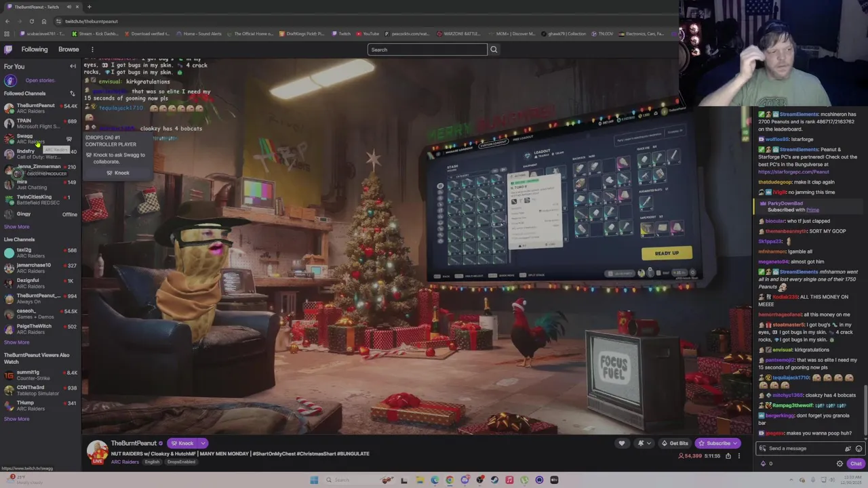Click the heart follow icon

(621, 443)
